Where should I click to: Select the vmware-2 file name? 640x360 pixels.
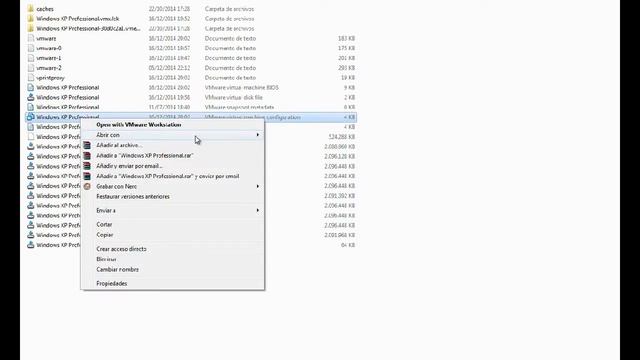(49, 68)
